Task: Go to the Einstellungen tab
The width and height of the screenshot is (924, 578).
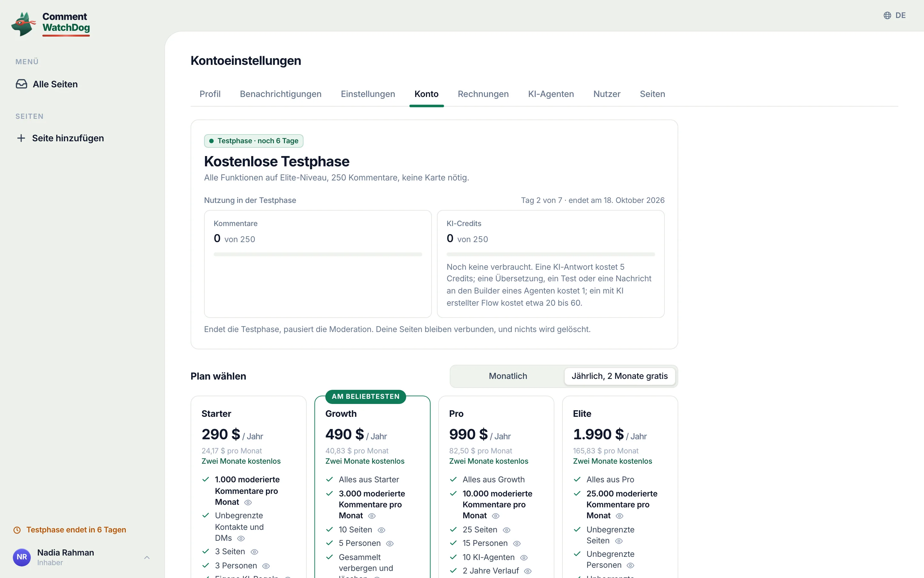Action: (x=368, y=94)
